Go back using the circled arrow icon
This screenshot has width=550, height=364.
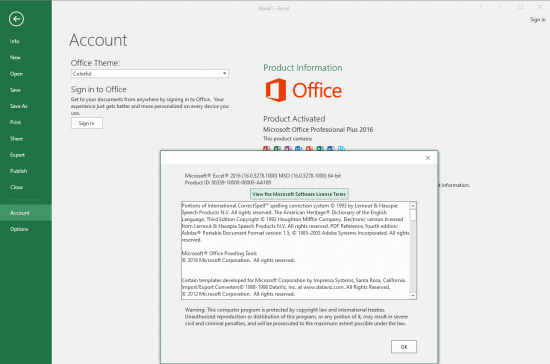(x=16, y=19)
